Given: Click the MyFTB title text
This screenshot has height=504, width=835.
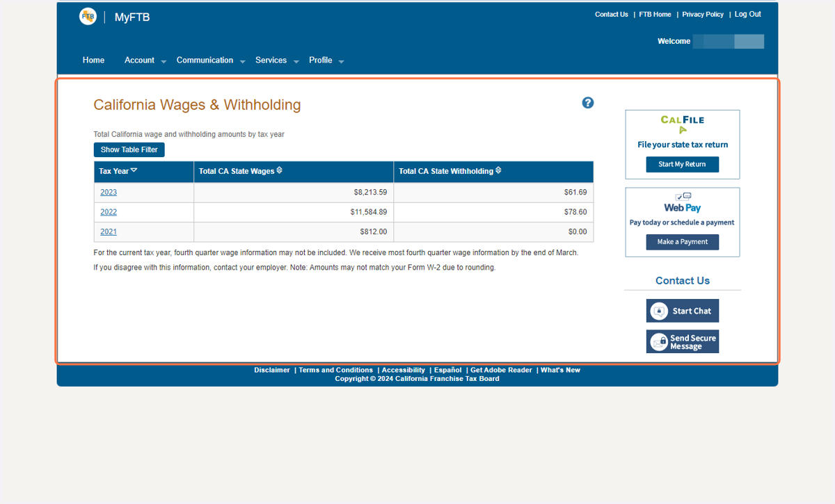Looking at the screenshot, I should tap(132, 17).
